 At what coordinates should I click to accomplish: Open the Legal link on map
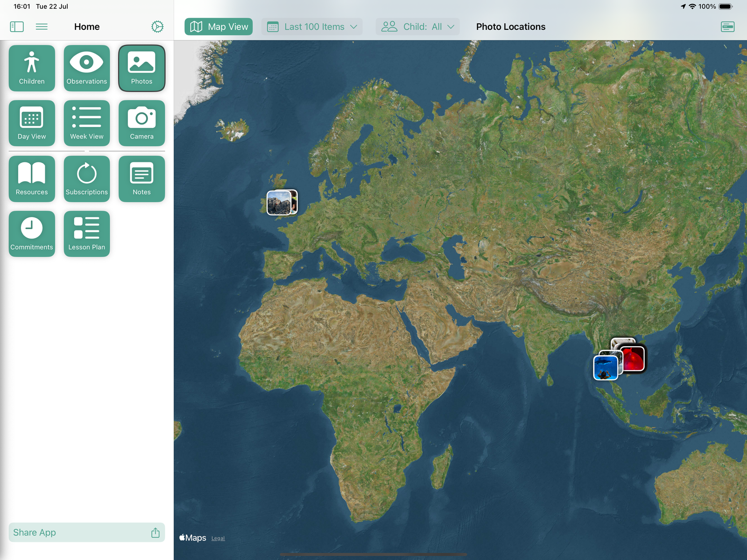tap(218, 539)
